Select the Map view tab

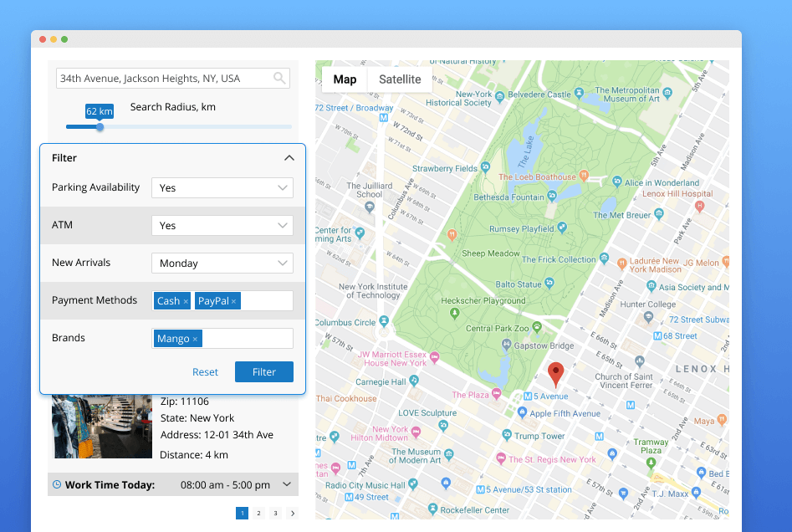click(345, 79)
